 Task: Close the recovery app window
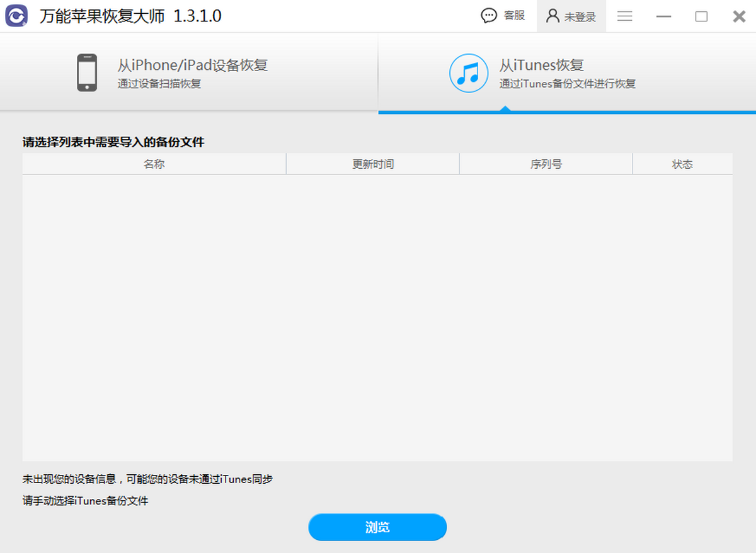(739, 16)
